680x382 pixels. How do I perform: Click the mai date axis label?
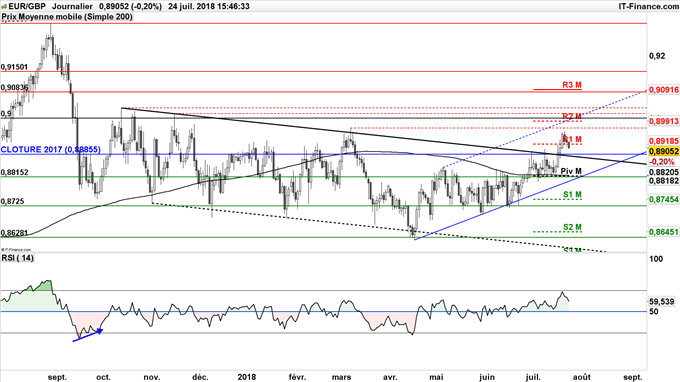pyautogui.click(x=437, y=377)
